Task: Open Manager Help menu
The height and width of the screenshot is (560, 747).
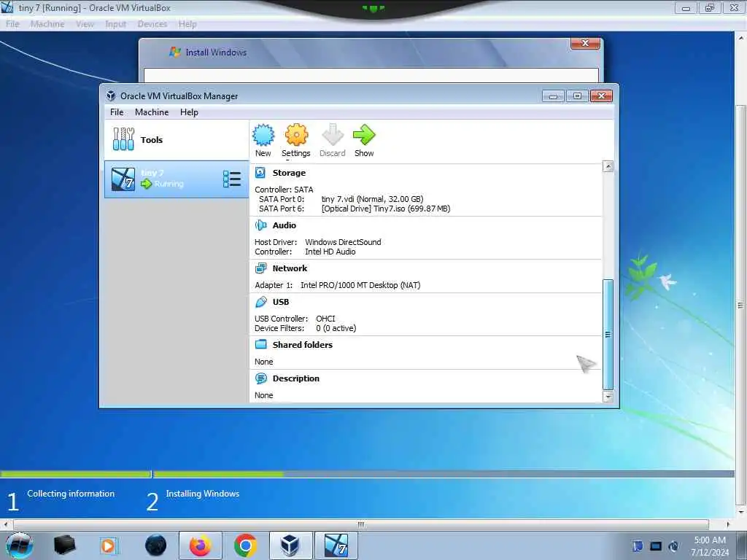Action: click(x=189, y=112)
